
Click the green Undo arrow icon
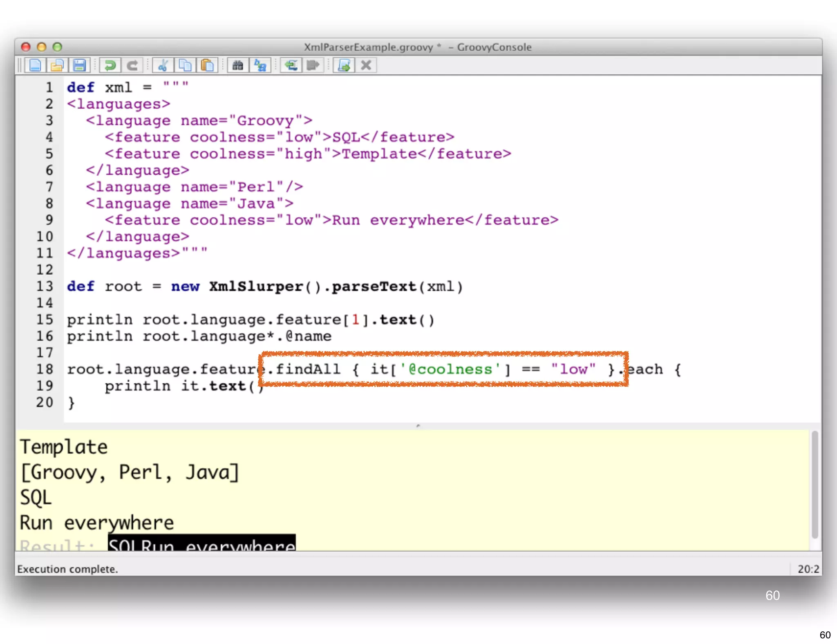pos(110,65)
